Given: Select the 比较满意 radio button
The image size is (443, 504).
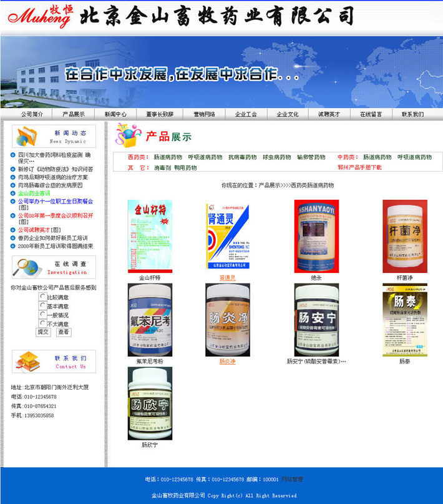Looking at the screenshot, I should [42, 296].
